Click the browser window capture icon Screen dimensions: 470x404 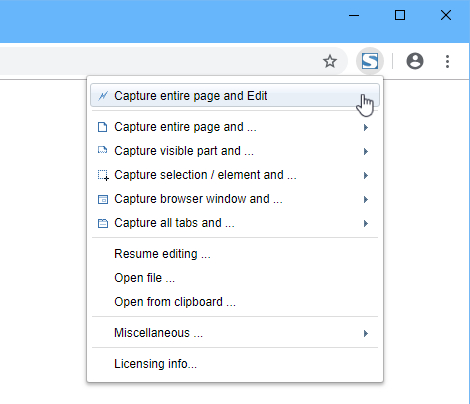pyautogui.click(x=103, y=199)
